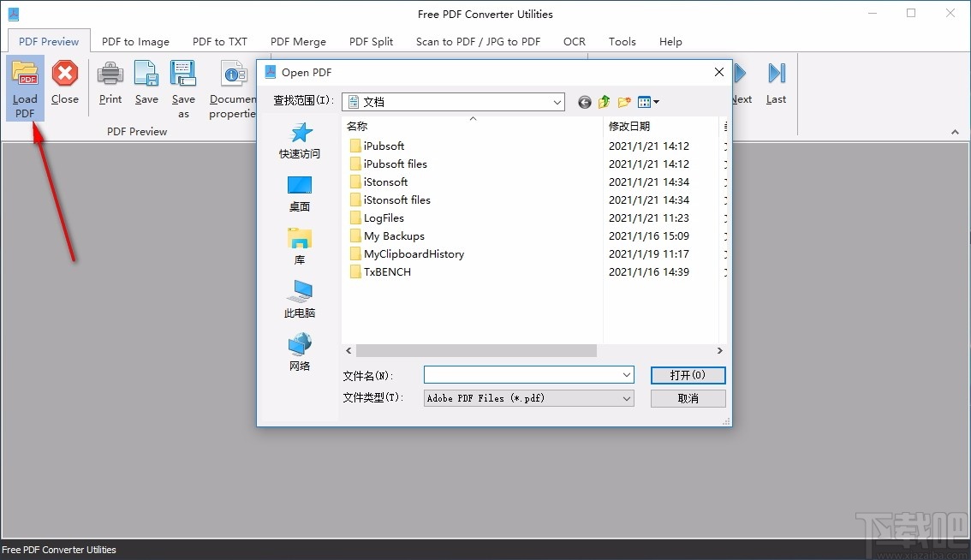The image size is (971, 560).
Task: Open Save As from the toolbar
Action: pos(183,81)
